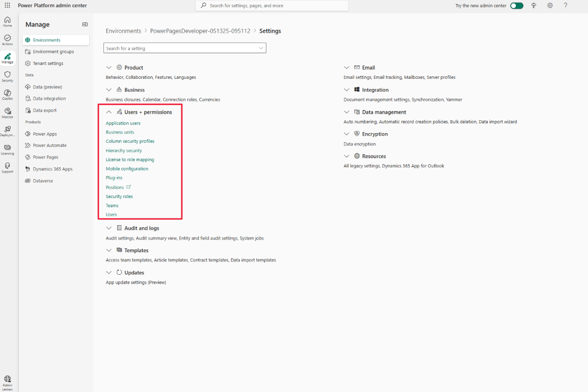Expand the Updates section chevron
This screenshot has height=392, width=588.
click(109, 272)
